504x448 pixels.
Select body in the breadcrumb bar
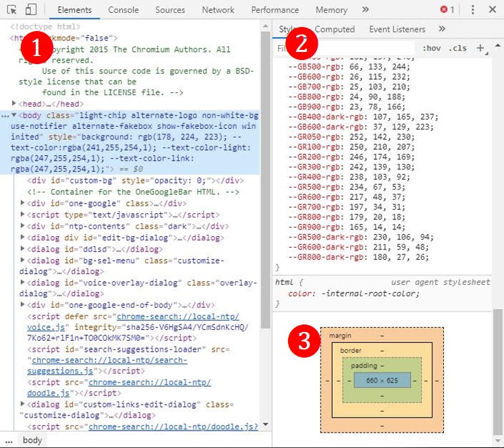pyautogui.click(x=32, y=440)
